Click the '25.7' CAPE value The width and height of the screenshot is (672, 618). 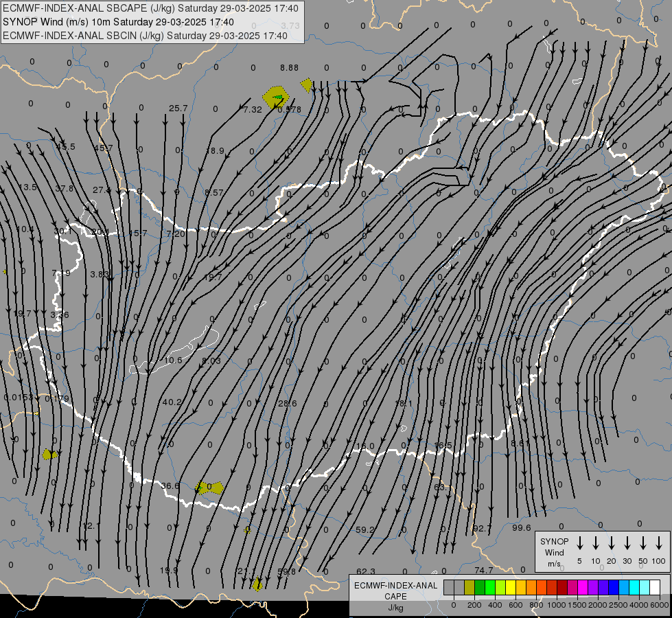[x=178, y=108]
